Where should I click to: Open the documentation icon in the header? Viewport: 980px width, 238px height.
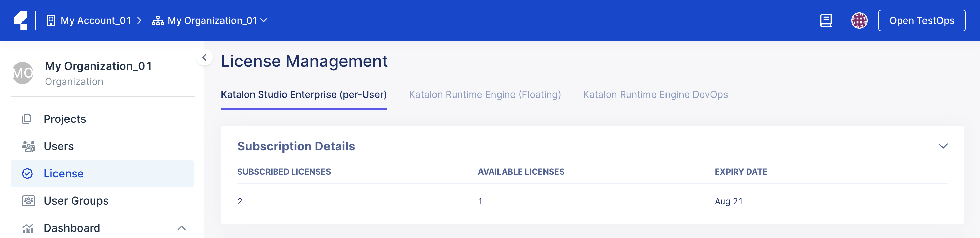coord(826,20)
